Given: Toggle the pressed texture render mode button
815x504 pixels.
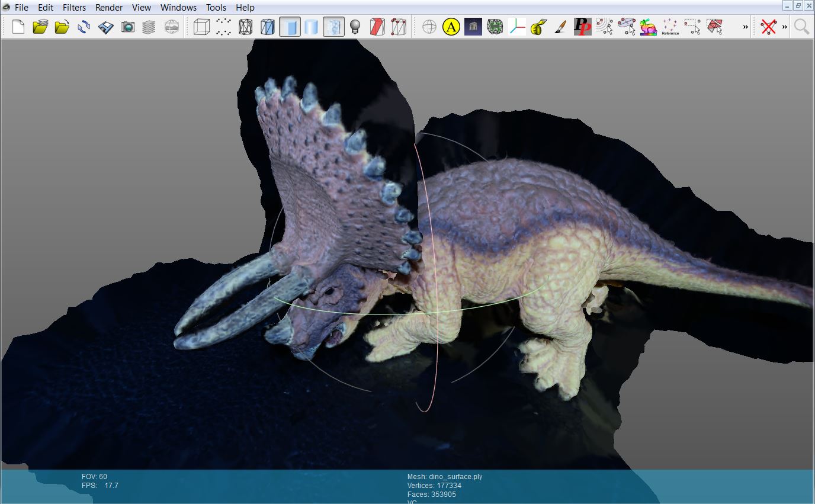Looking at the screenshot, I should click(333, 27).
